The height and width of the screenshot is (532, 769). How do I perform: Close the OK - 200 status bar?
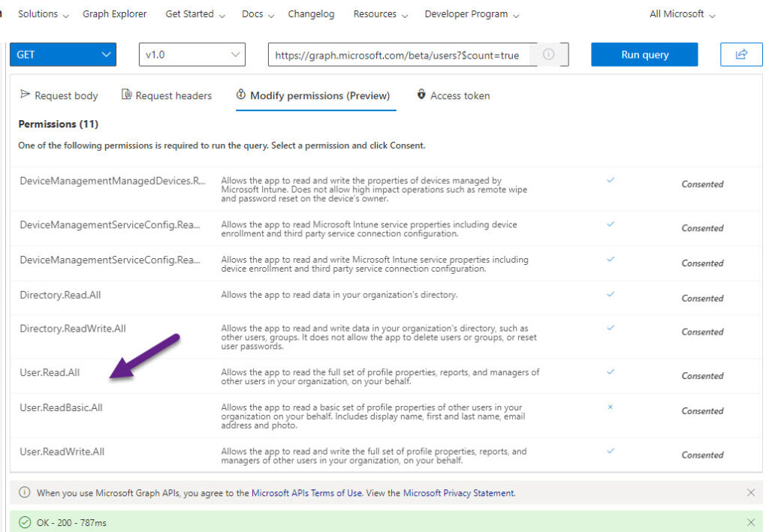point(751,522)
